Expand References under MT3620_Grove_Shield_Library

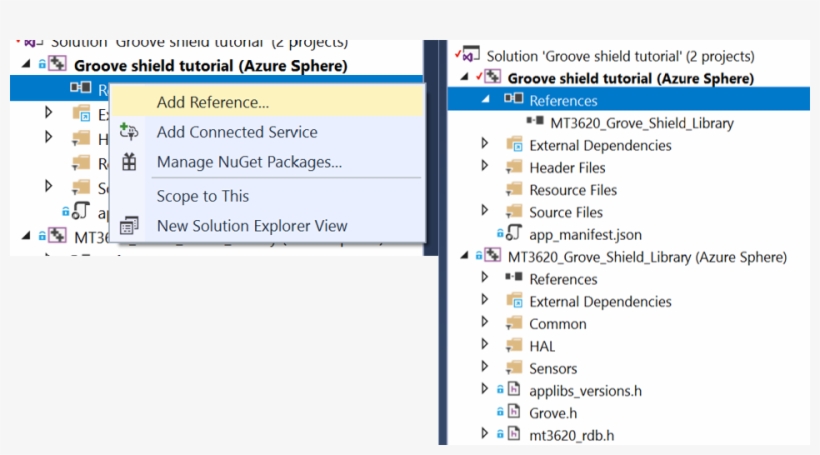(485, 277)
